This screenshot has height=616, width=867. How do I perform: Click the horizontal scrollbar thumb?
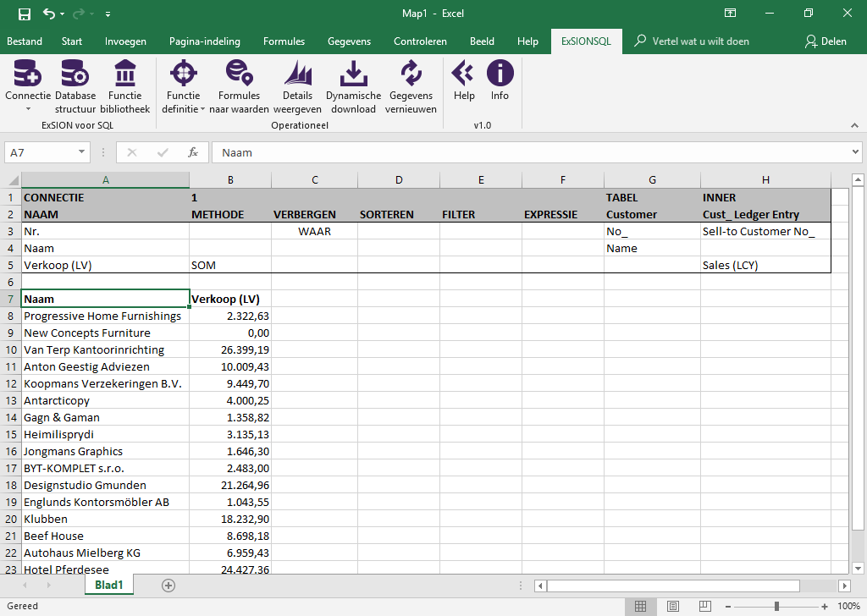(x=673, y=586)
